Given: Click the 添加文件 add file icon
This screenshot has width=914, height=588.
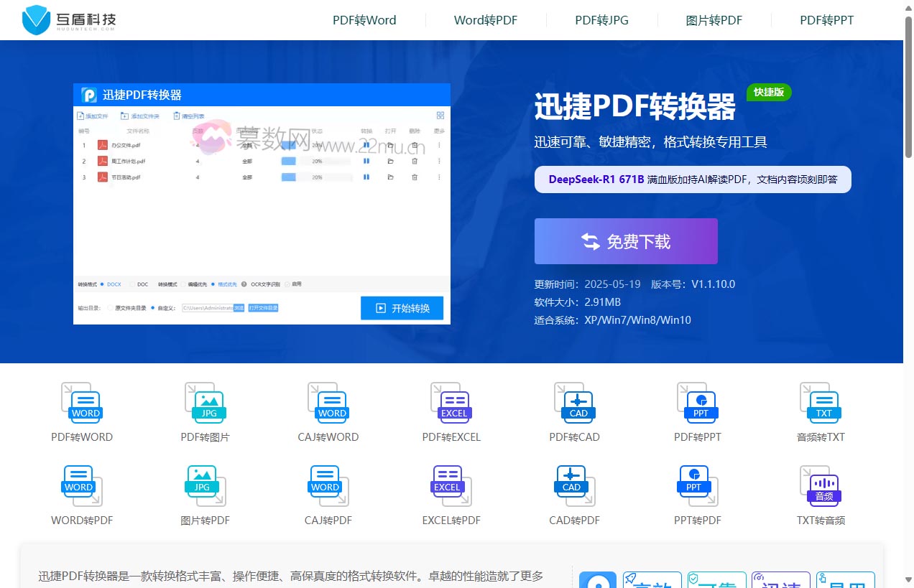Looking at the screenshot, I should (x=80, y=116).
